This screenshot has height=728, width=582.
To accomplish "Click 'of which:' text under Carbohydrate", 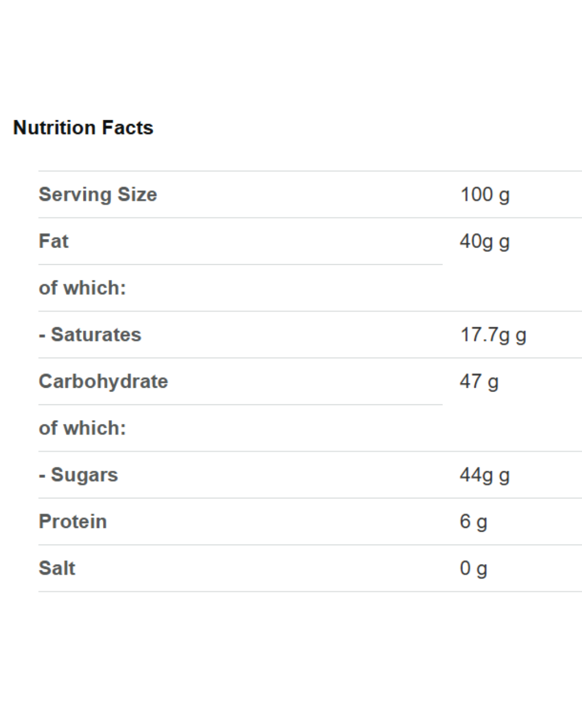I will pos(82,428).
